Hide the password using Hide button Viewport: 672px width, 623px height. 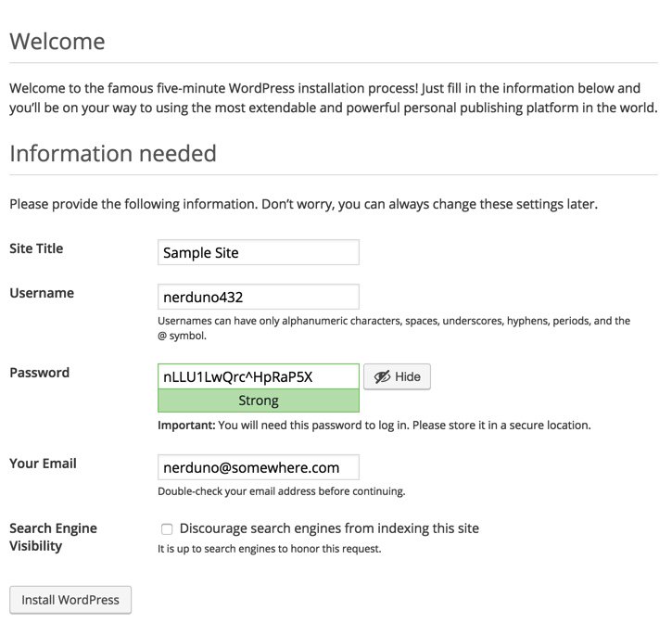(x=397, y=376)
